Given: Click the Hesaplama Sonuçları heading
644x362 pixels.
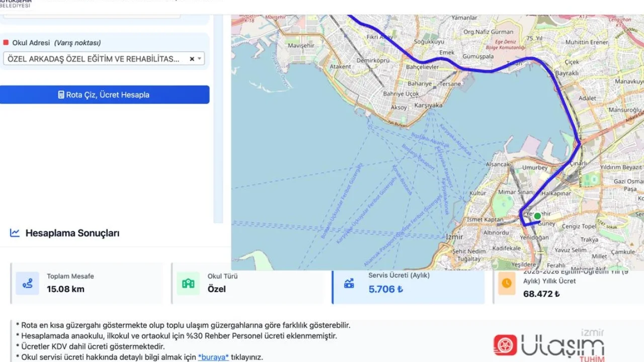Looking at the screenshot, I should 72,233.
